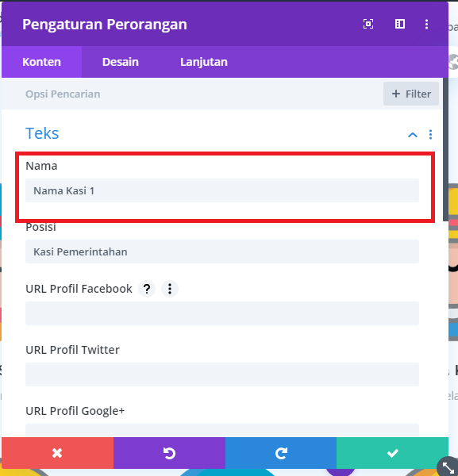Image resolution: width=458 pixels, height=476 pixels.
Task: Redo the last change
Action: [281, 453]
